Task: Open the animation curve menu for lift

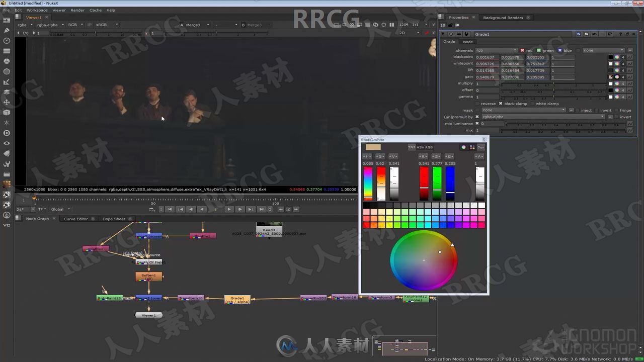Action: [629, 70]
